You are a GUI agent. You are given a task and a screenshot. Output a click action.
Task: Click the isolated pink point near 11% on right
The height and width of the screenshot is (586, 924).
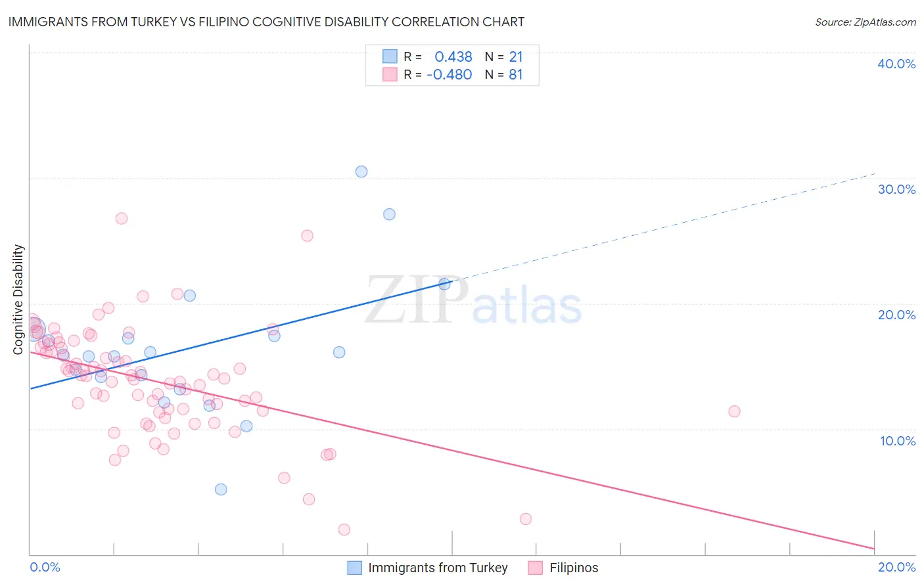tap(734, 411)
